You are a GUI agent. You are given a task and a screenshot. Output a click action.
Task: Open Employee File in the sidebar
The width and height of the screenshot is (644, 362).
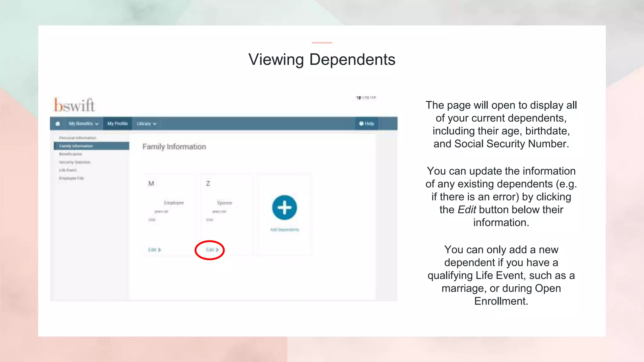click(71, 178)
